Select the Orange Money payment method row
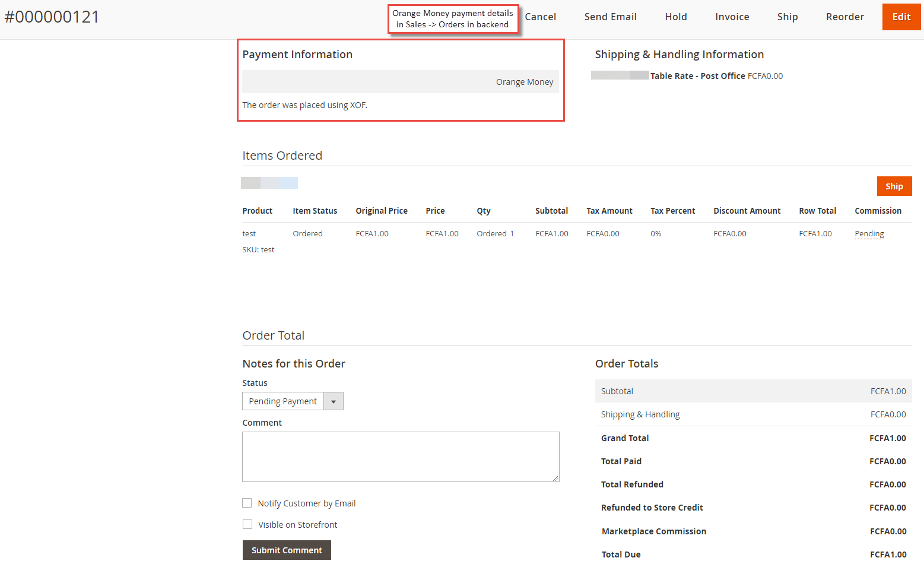This screenshot has width=924, height=564. pyautogui.click(x=401, y=81)
